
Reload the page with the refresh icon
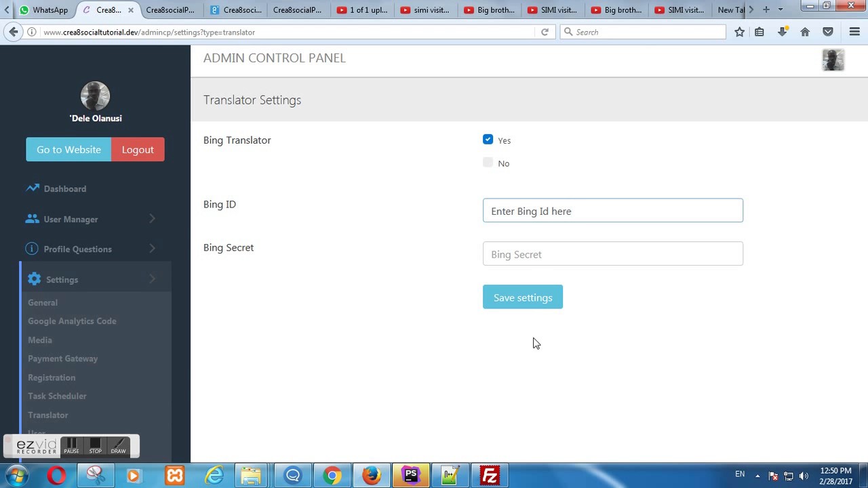545,32
